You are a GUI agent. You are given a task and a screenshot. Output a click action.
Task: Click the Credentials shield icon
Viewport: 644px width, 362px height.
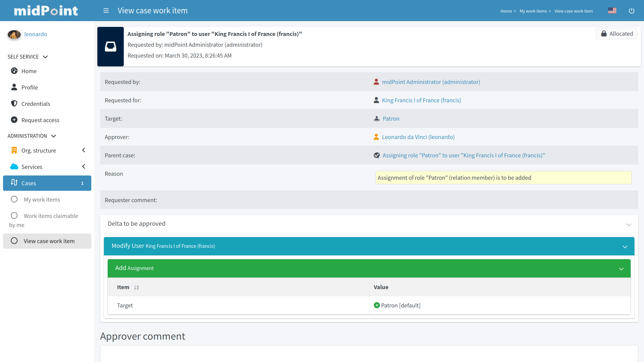click(x=14, y=103)
